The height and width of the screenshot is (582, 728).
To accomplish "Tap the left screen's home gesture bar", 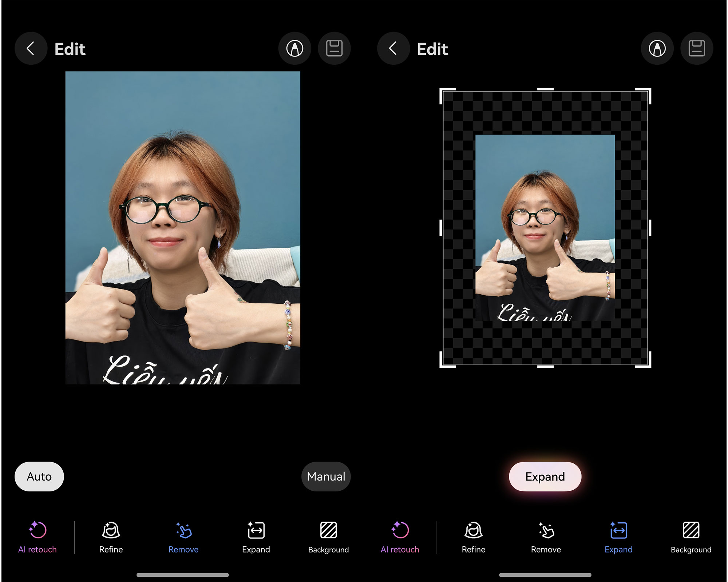I will (183, 575).
